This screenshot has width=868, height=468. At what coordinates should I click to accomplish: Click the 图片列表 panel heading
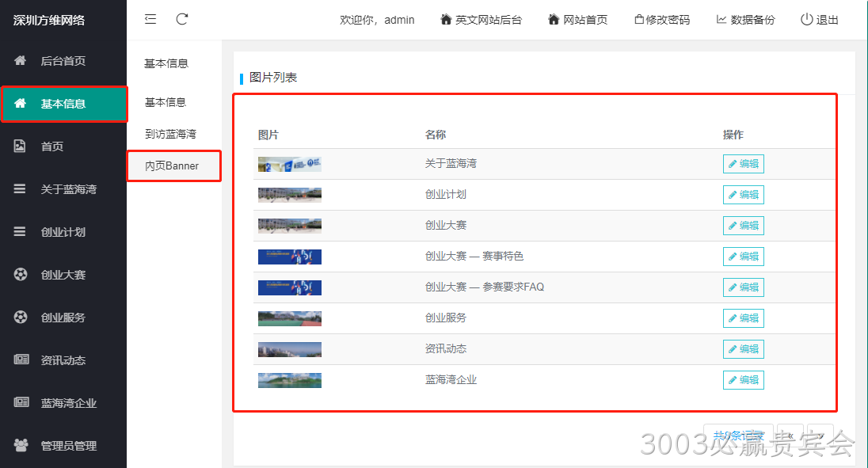coord(273,78)
